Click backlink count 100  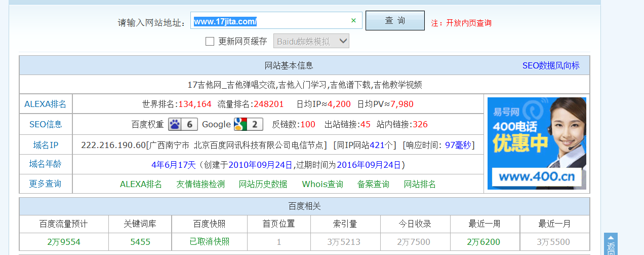pyautogui.click(x=308, y=124)
